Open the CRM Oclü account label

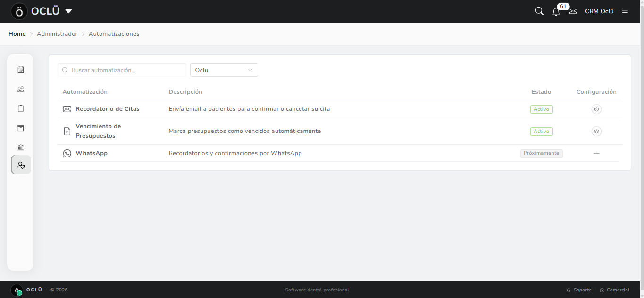click(x=599, y=11)
